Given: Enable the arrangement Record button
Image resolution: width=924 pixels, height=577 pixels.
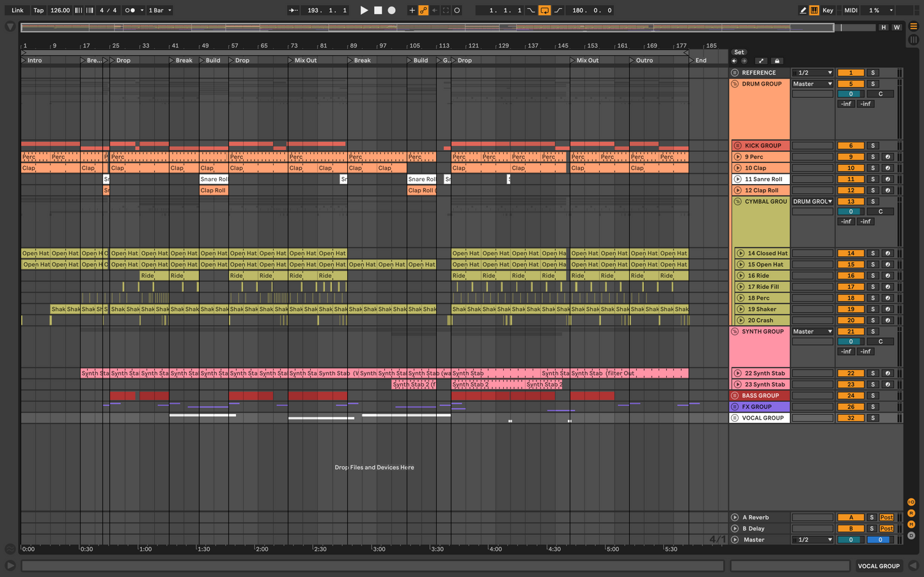Looking at the screenshot, I should pyautogui.click(x=392, y=10).
